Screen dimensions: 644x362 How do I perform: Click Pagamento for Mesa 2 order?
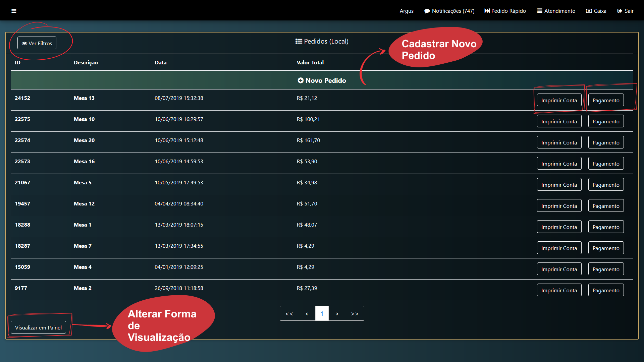tap(606, 290)
